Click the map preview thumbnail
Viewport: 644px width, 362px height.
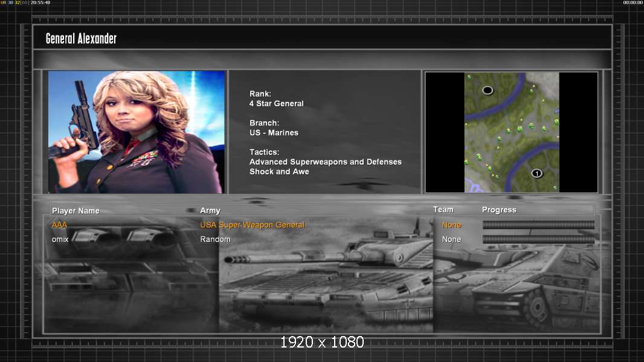(x=511, y=132)
